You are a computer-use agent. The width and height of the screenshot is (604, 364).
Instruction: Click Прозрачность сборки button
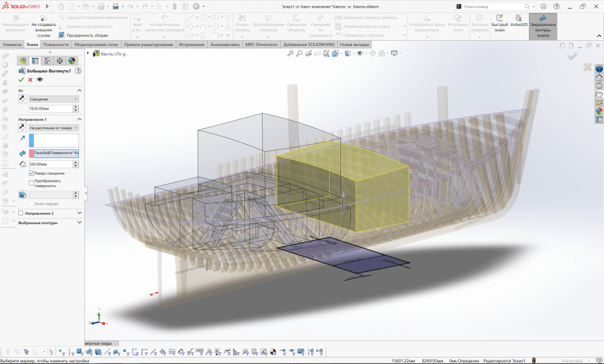coord(83,35)
